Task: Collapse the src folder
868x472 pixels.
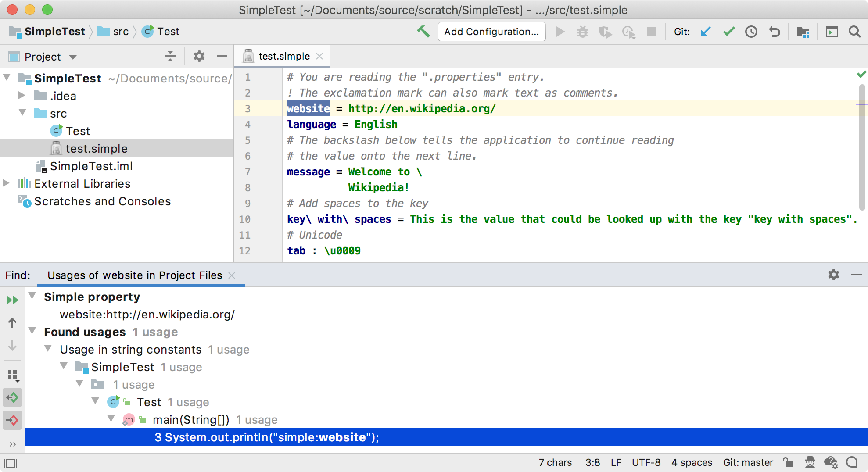Action: (x=22, y=113)
